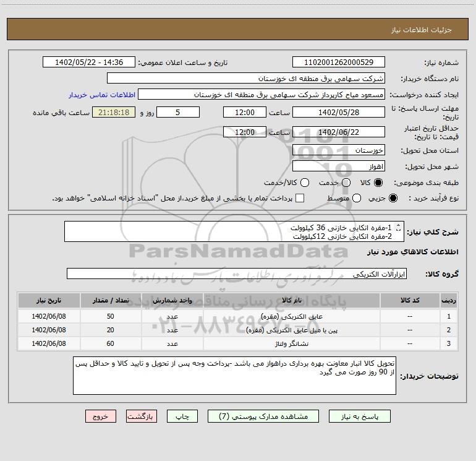Screen dimensions: 476x461
Task: Click the announcement date field 1402/05/22 - 14:36
Action: click(x=89, y=62)
